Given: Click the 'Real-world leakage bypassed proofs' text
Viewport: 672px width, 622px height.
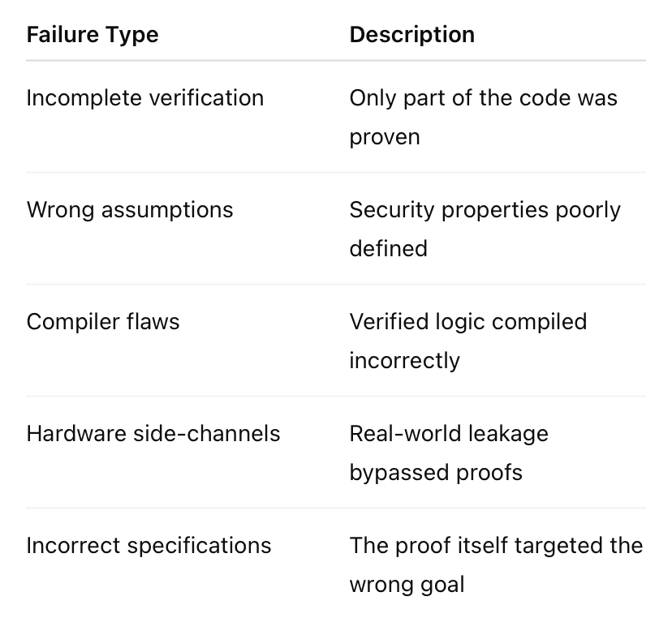Looking at the screenshot, I should click(449, 453).
